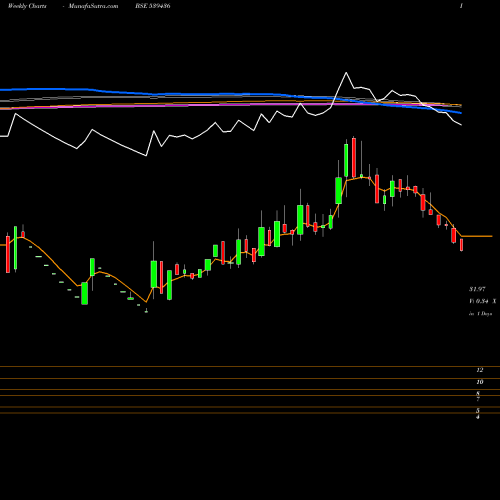Click the axis label 5
Image resolution: width=500 pixels, height=500 pixels.
[478, 411]
